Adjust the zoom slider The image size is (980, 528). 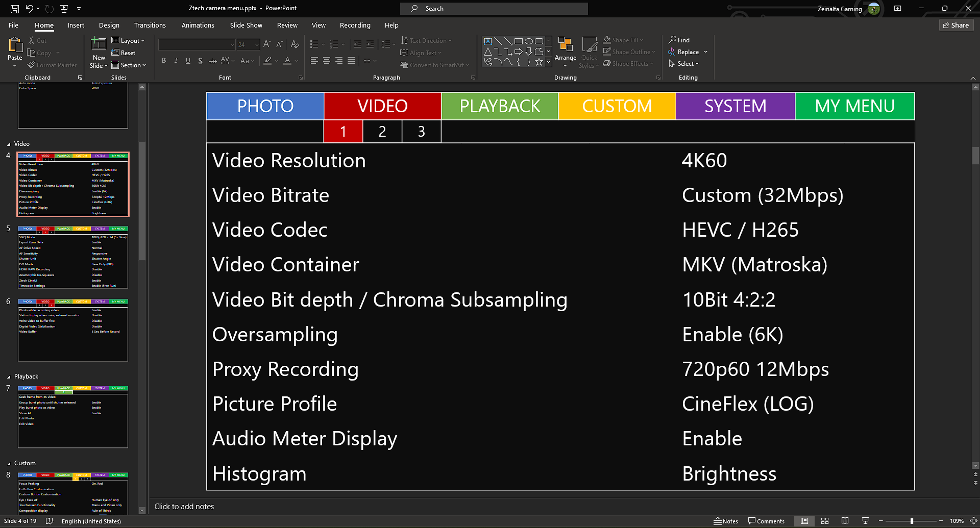point(912,521)
